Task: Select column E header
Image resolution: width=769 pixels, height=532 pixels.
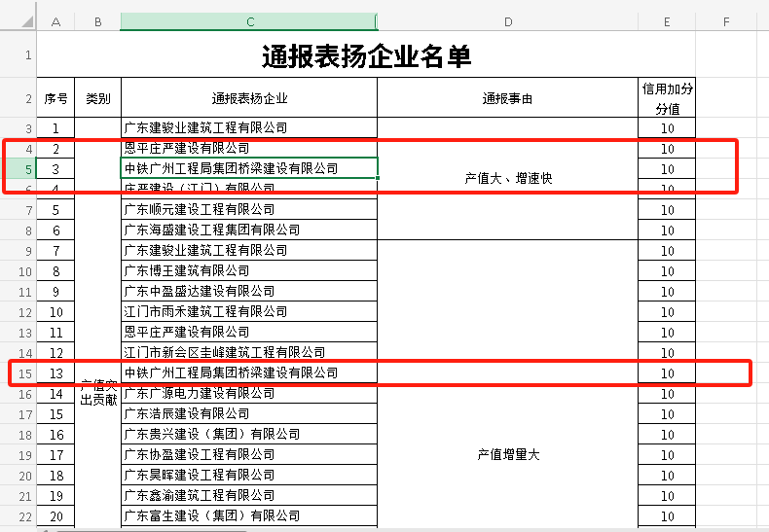Action: tap(667, 21)
